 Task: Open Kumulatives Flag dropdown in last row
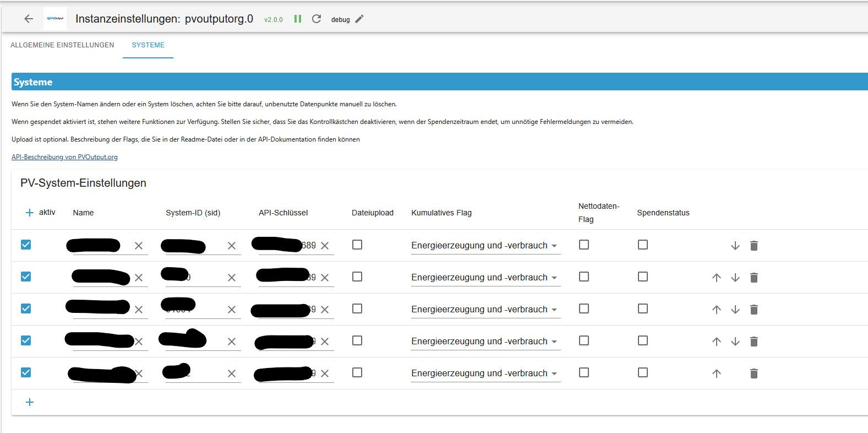tap(485, 374)
